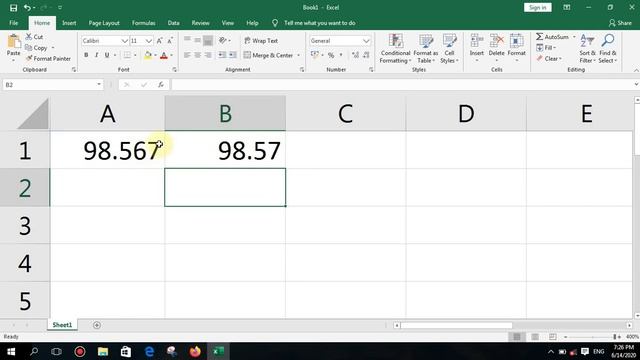Click the Insert Function fx button
The image size is (640, 360).
(161, 84)
